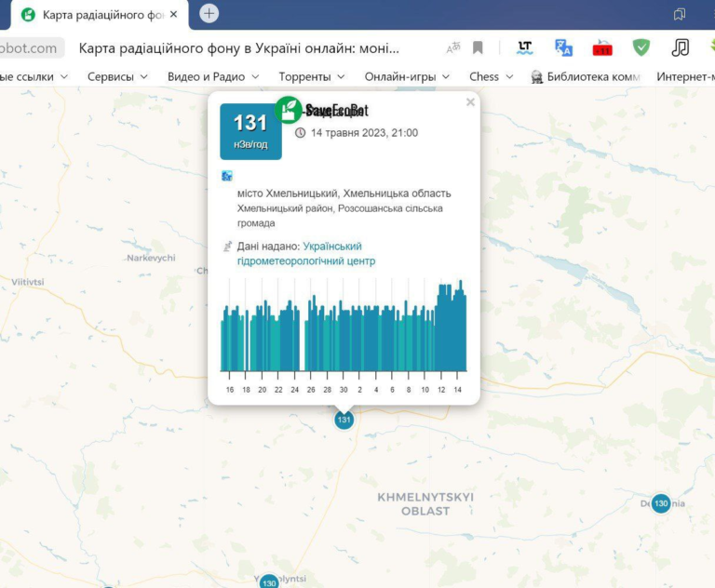Open the translate extension icon
Screen dimensions: 715x588
click(x=563, y=48)
